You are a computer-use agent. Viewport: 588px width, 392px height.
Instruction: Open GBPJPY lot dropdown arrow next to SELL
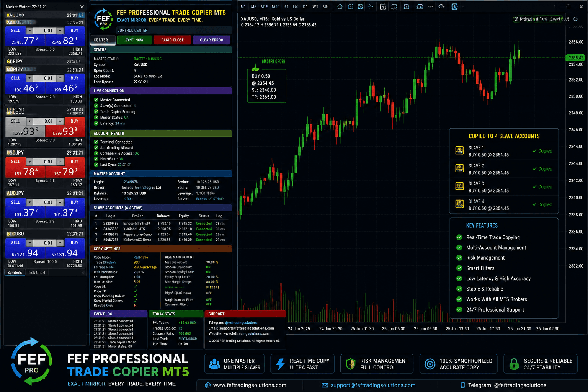click(x=29, y=78)
